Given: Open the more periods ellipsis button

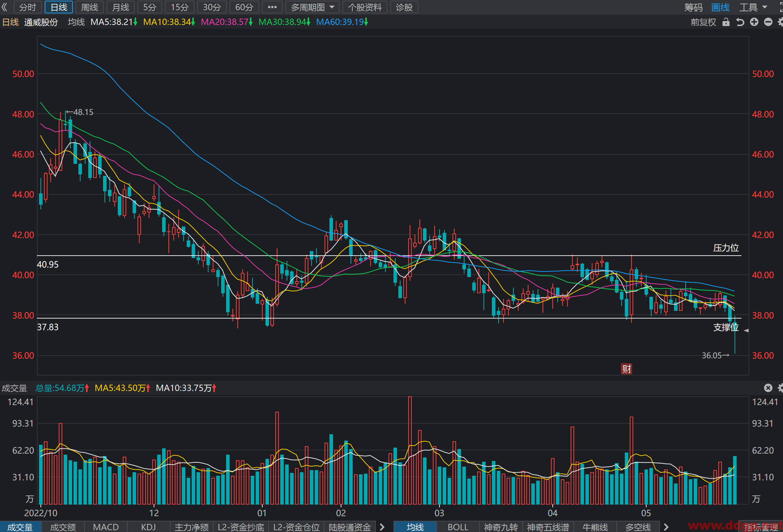Looking at the screenshot, I should [x=272, y=7].
